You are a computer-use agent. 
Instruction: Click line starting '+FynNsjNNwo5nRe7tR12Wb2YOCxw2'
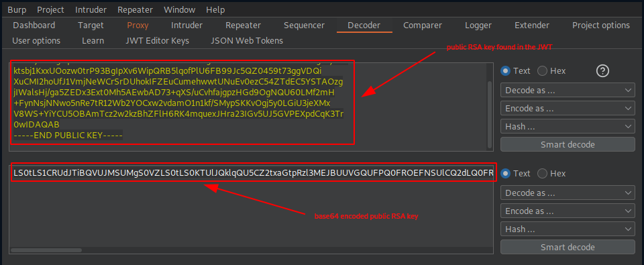174,103
